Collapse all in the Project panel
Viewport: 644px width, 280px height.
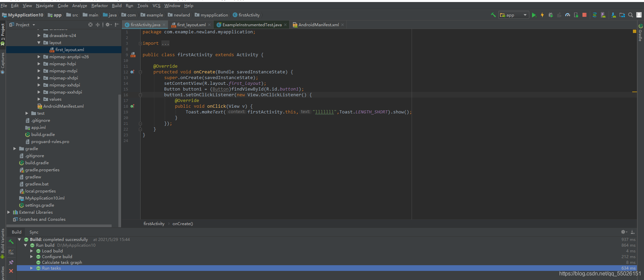pyautogui.click(x=98, y=25)
